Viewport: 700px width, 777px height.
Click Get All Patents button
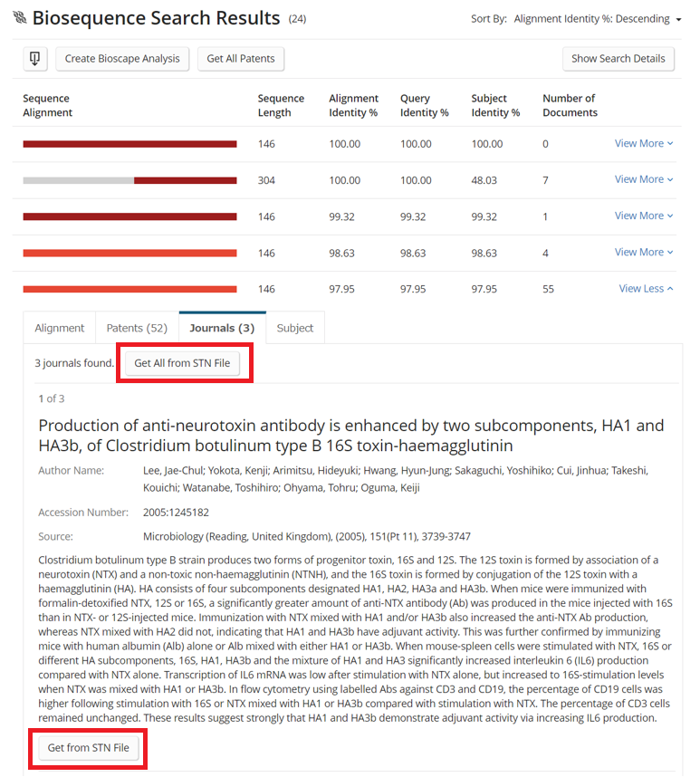point(240,59)
